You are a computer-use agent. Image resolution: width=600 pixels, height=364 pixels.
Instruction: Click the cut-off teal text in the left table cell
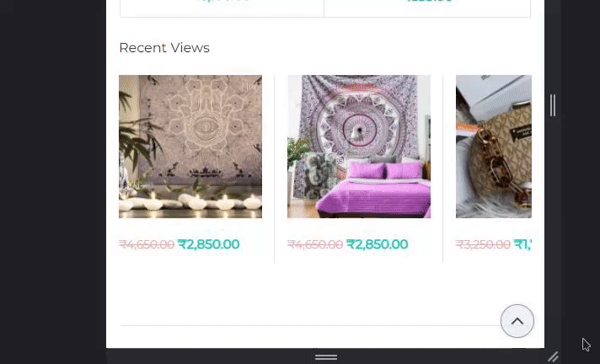[222, 1]
